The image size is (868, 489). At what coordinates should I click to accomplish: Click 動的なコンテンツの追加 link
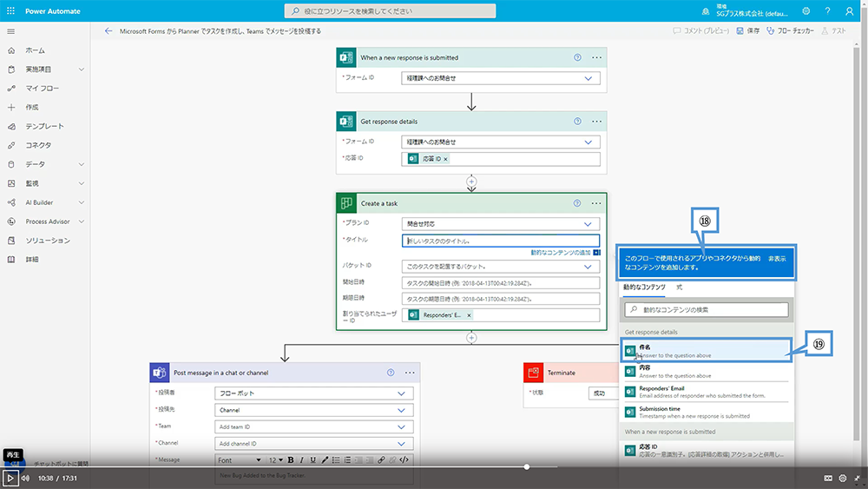click(x=560, y=253)
